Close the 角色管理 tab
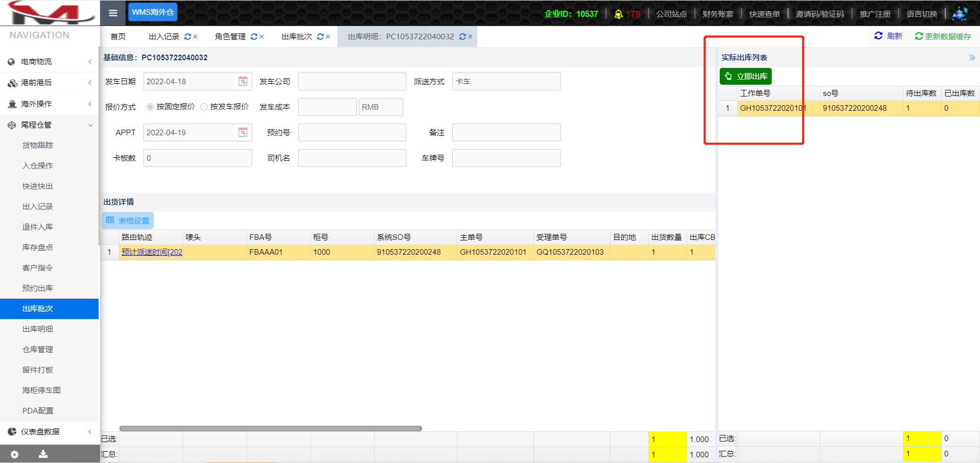Image resolution: width=980 pixels, height=463 pixels. [262, 37]
